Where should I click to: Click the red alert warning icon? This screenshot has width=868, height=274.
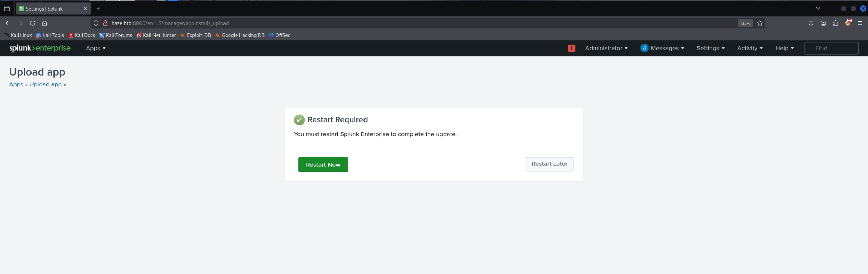click(x=571, y=48)
